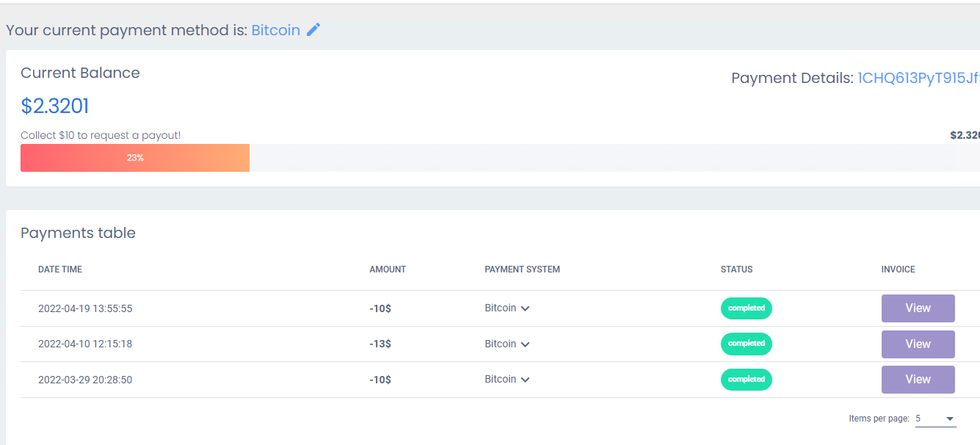View invoice for 2022-04-10 payment

coord(918,344)
